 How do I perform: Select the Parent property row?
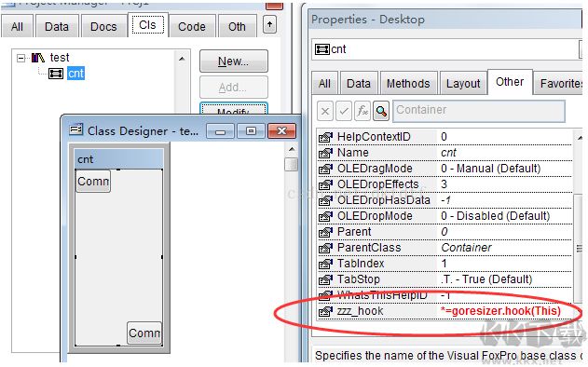tap(444, 232)
